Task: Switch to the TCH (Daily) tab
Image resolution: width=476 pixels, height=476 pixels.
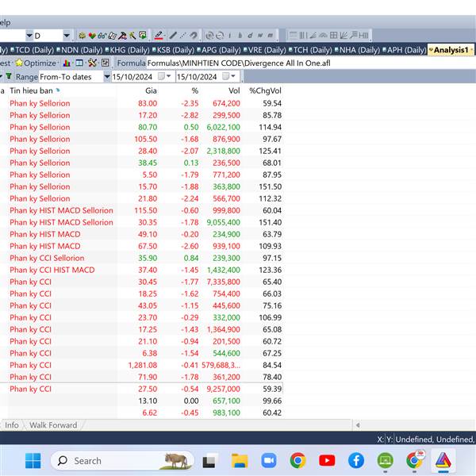Action: coord(310,50)
